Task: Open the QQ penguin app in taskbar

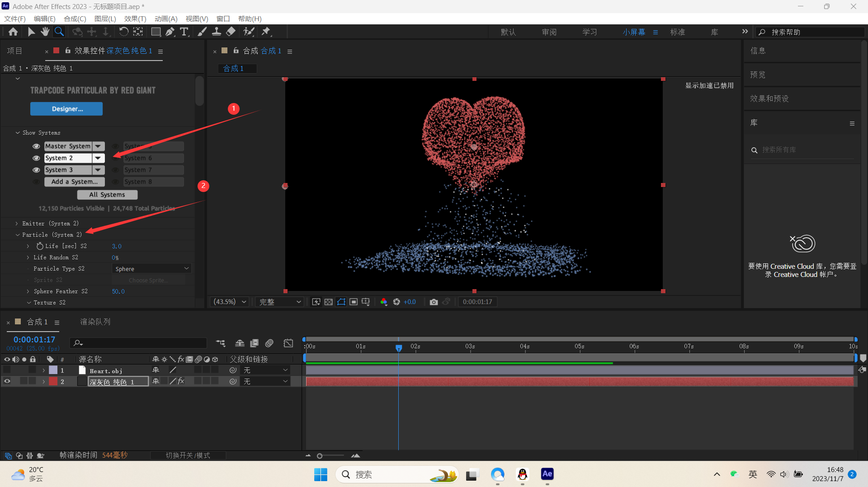Action: point(522,474)
